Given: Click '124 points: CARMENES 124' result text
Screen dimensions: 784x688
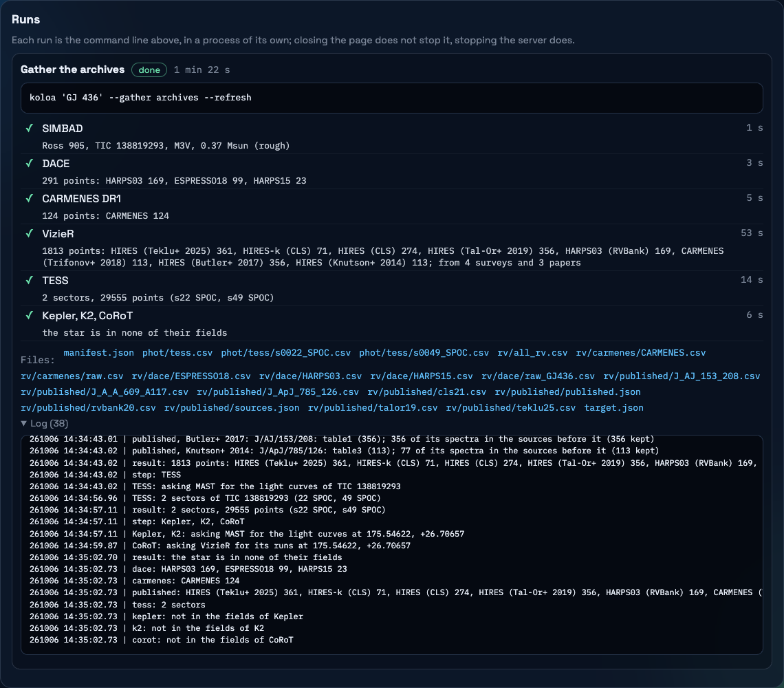Looking at the screenshot, I should point(105,215).
